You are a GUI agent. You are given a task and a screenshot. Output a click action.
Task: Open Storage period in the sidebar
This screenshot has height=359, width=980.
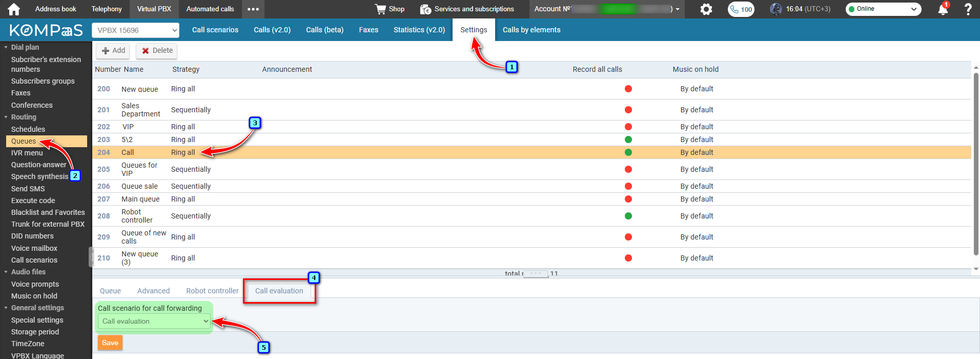point(35,332)
